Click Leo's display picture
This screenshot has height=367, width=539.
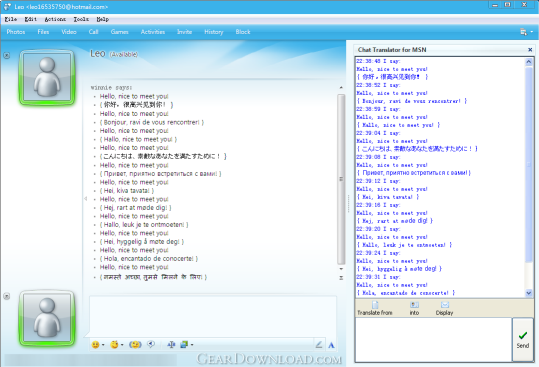(x=47, y=77)
